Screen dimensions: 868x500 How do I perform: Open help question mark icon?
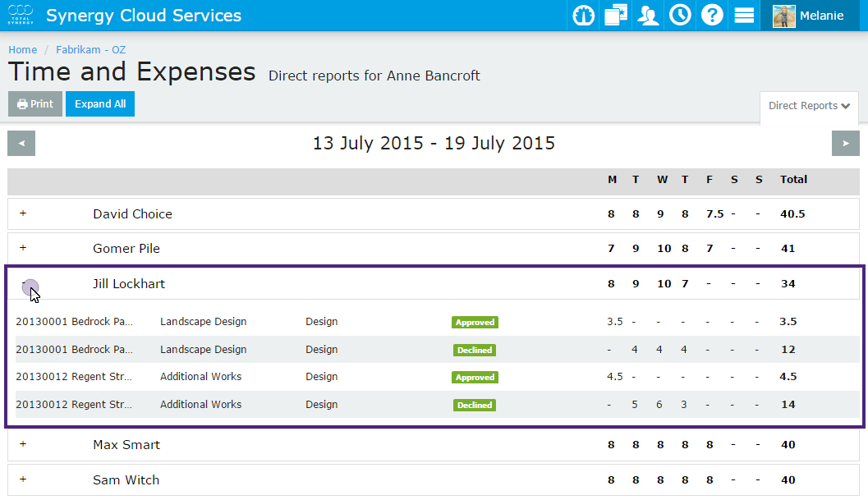(x=712, y=16)
